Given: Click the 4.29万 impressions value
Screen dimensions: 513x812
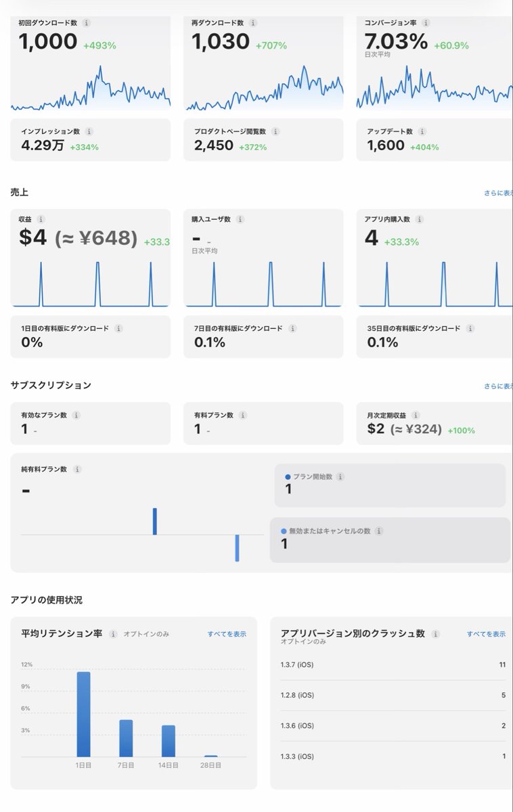Looking at the screenshot, I should pos(43,145).
